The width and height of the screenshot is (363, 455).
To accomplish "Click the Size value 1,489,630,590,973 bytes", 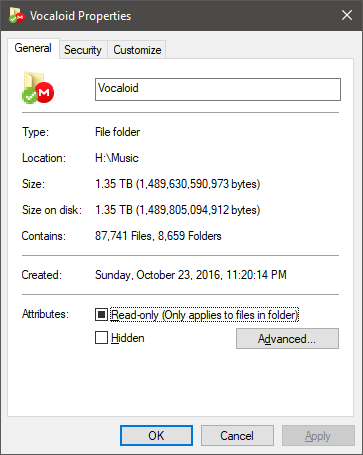I will click(x=198, y=184).
